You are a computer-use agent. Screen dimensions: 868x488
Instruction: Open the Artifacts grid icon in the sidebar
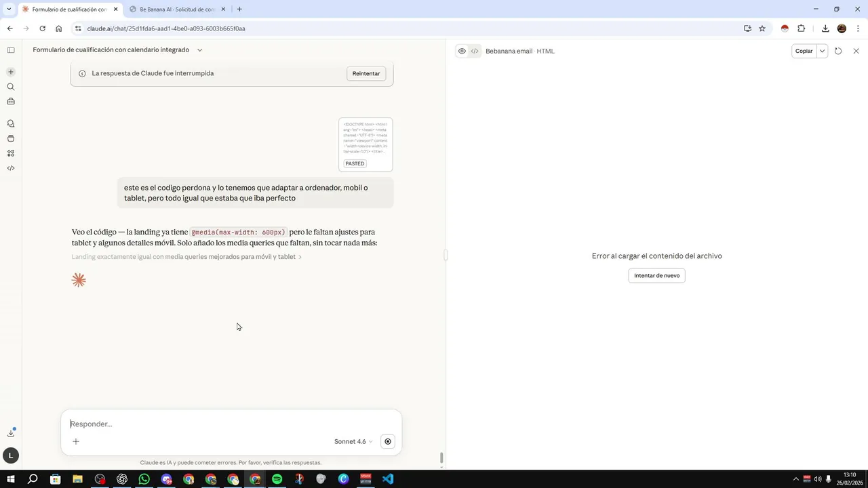point(11,153)
